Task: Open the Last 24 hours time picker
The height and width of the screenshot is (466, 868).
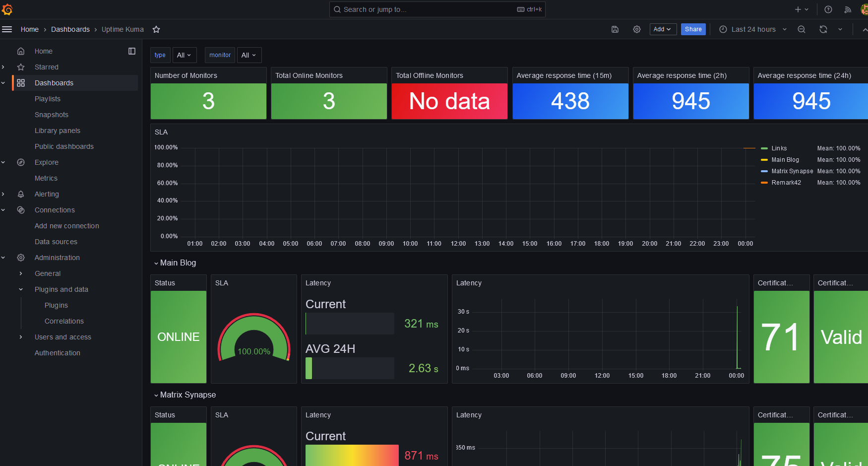Action: [x=753, y=29]
